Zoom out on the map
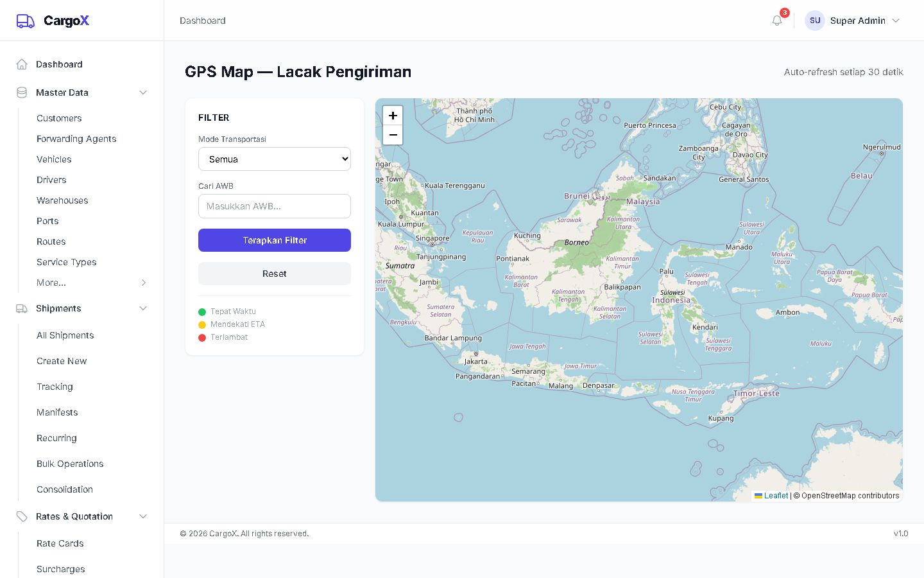The height and width of the screenshot is (578, 924). point(393,135)
